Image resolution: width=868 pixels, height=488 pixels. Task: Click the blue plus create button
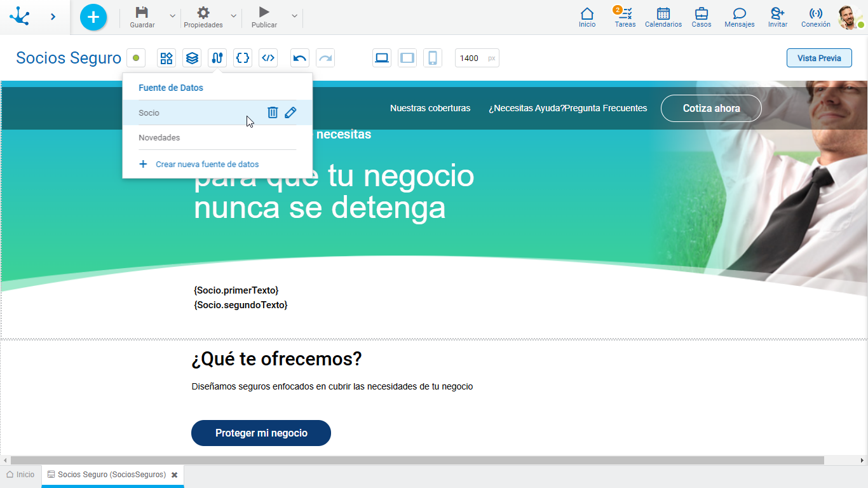tap(93, 17)
